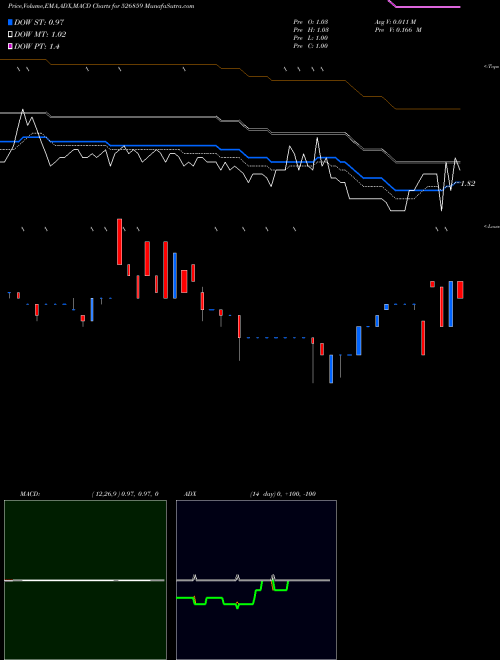Click the MACD '(12,26,9) 0.97, 0.97, 0' parameters
Image resolution: width=500 pixels, height=660 pixels.
(x=125, y=494)
